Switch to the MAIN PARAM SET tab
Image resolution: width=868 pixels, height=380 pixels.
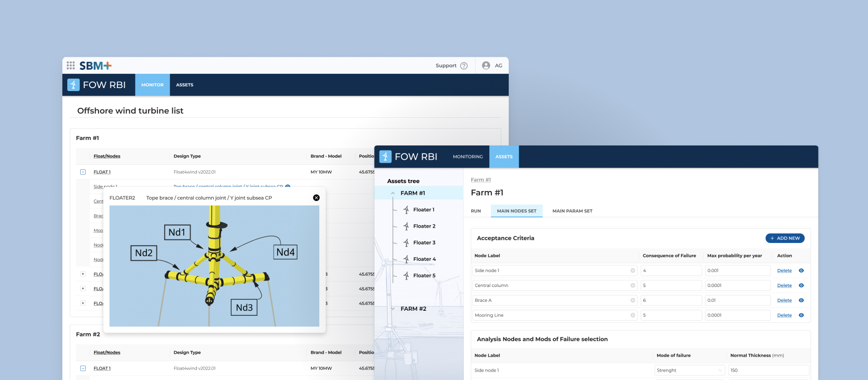point(572,211)
